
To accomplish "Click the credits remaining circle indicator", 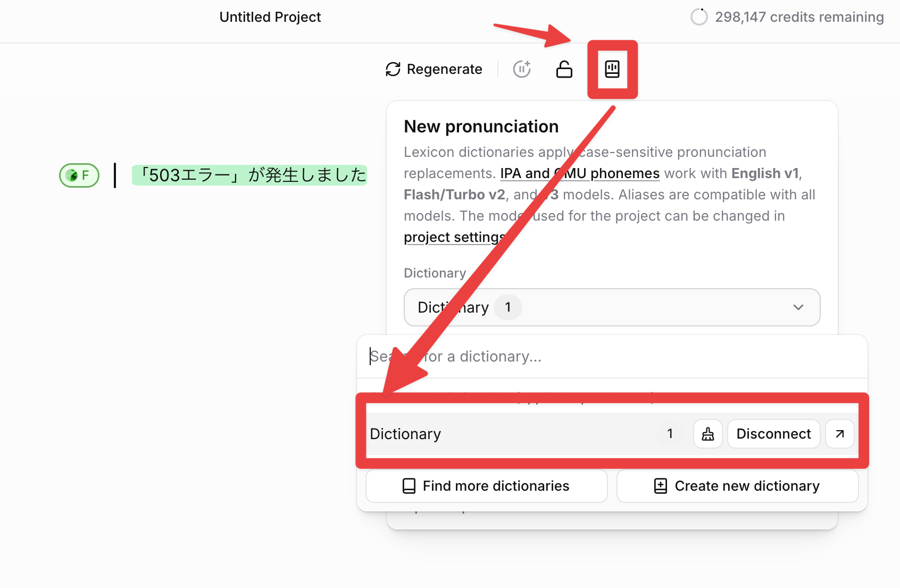I will tap(699, 17).
